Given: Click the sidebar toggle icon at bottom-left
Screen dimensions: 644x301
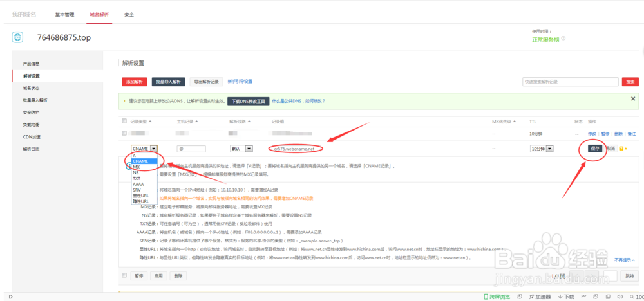Looking at the screenshot, I should (10, 296).
